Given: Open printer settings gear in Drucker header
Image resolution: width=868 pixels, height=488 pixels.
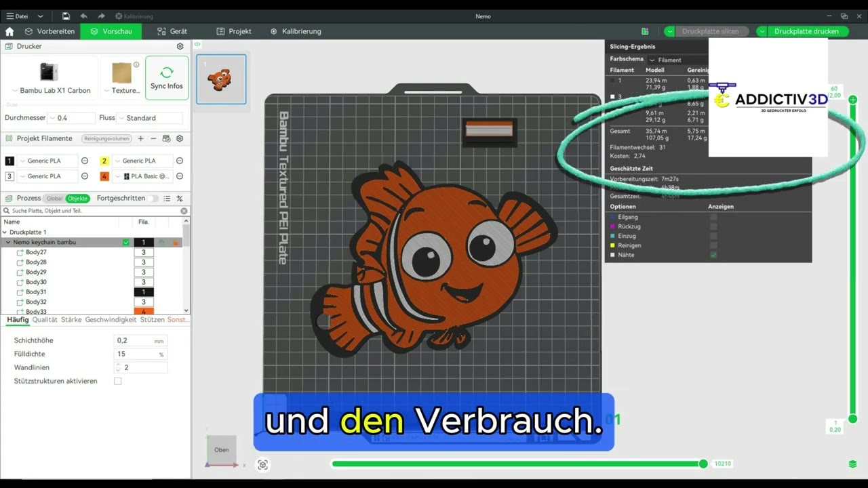Looking at the screenshot, I should click(180, 47).
